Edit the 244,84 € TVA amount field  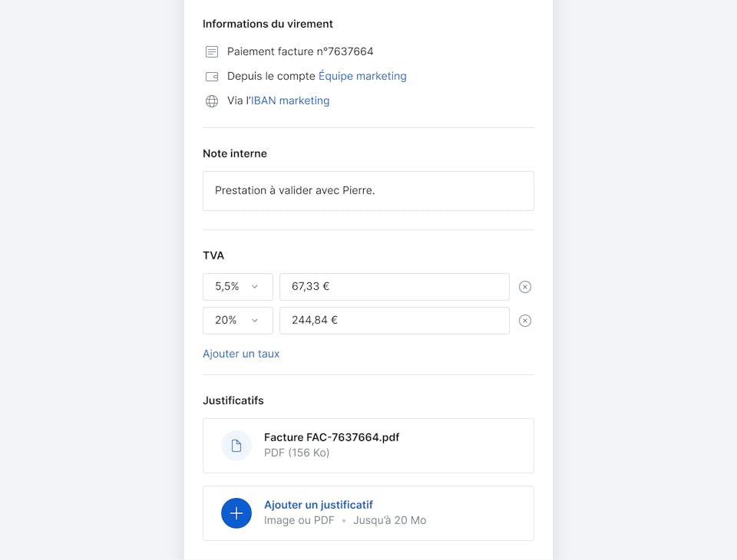pyautogui.click(x=395, y=321)
